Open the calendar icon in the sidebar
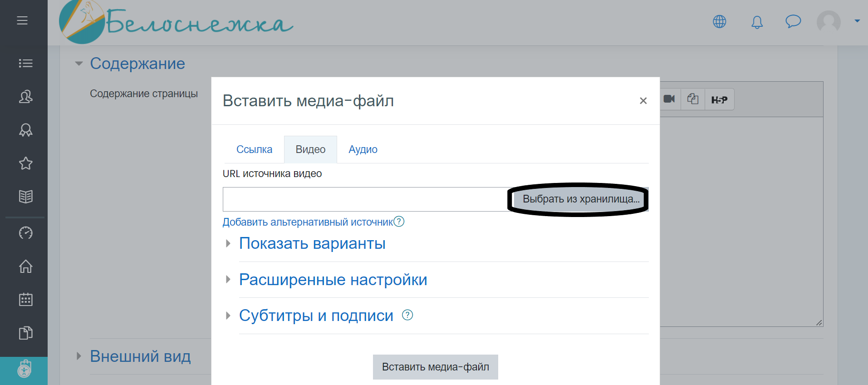Image resolution: width=868 pixels, height=385 pixels. pyautogui.click(x=25, y=300)
